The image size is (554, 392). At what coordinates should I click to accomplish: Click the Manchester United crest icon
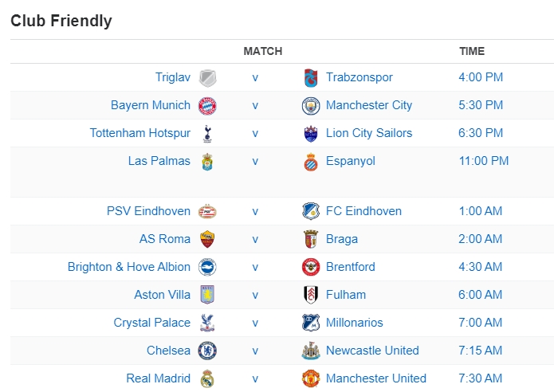point(311,379)
